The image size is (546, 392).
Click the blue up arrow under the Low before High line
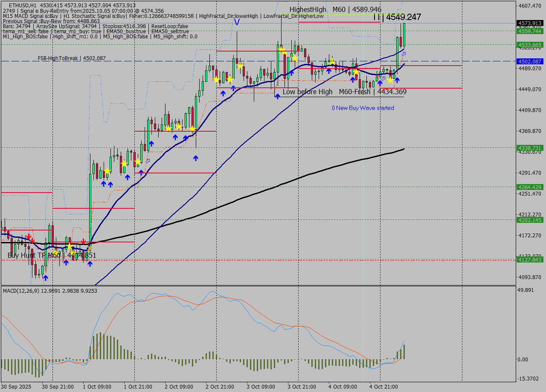(277, 96)
